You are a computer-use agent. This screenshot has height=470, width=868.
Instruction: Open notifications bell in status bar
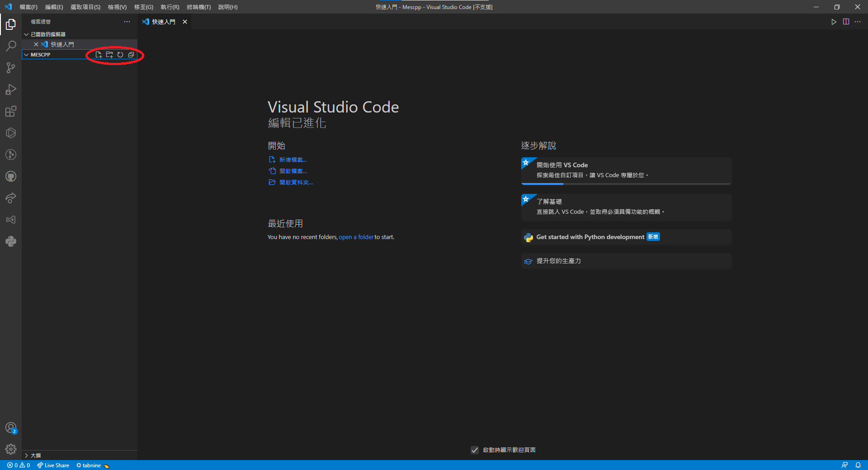point(858,465)
